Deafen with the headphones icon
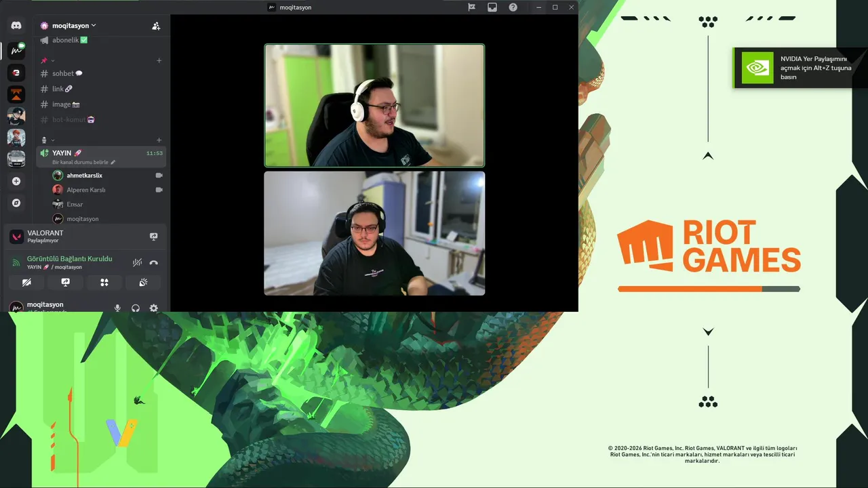The height and width of the screenshot is (488, 868). (136, 308)
